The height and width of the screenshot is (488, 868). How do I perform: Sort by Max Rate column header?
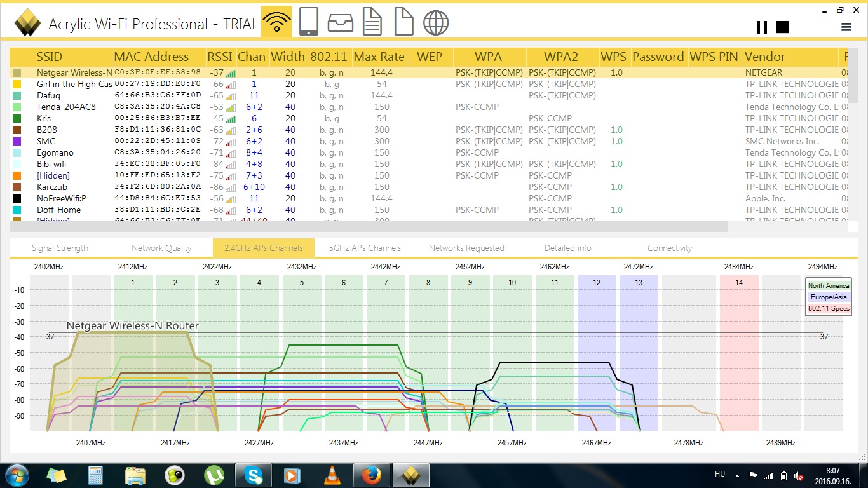point(379,57)
